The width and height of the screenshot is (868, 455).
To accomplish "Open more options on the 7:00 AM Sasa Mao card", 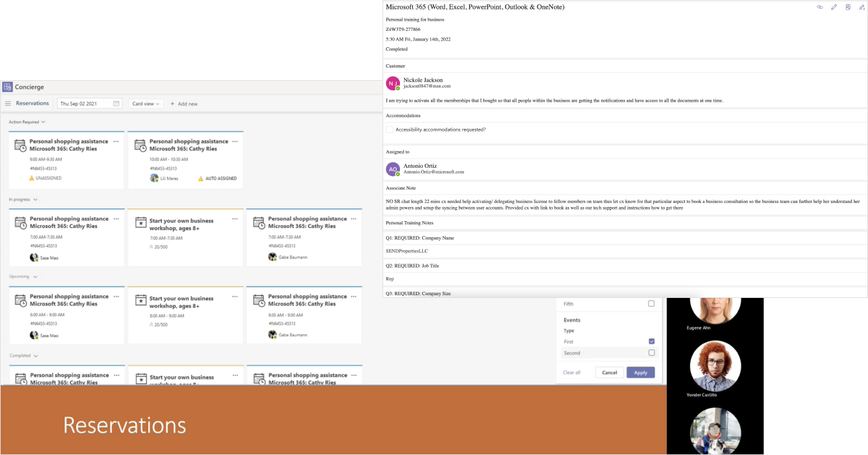I will [x=116, y=219].
